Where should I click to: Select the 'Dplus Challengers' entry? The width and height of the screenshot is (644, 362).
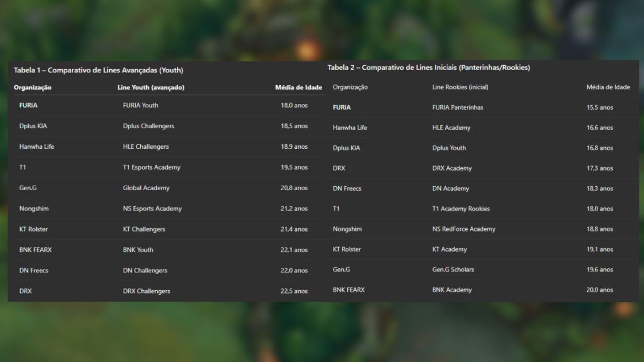click(x=148, y=126)
